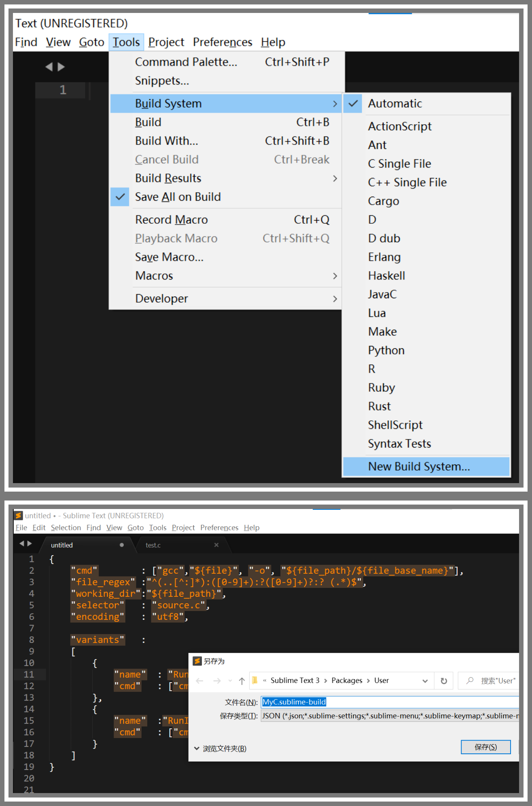This screenshot has height=806, width=532.
Task: Click next tab arrow in bottom window
Action: point(29,543)
